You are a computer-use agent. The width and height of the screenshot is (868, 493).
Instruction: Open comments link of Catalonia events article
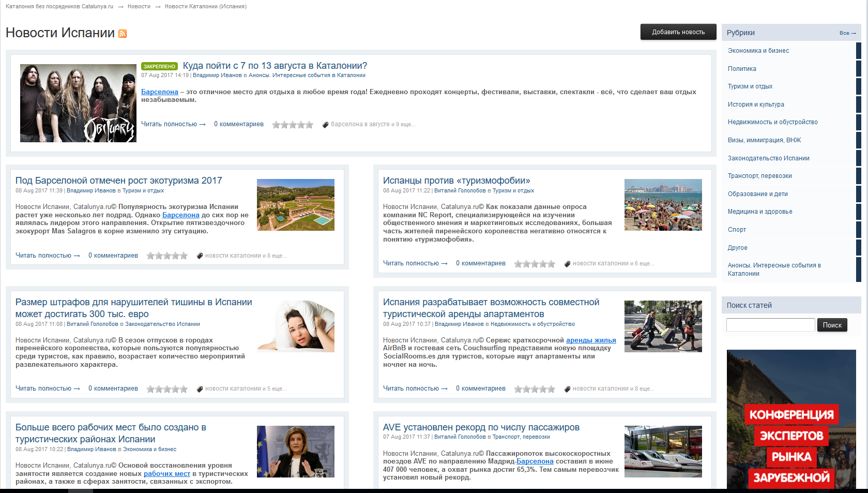pos(239,124)
